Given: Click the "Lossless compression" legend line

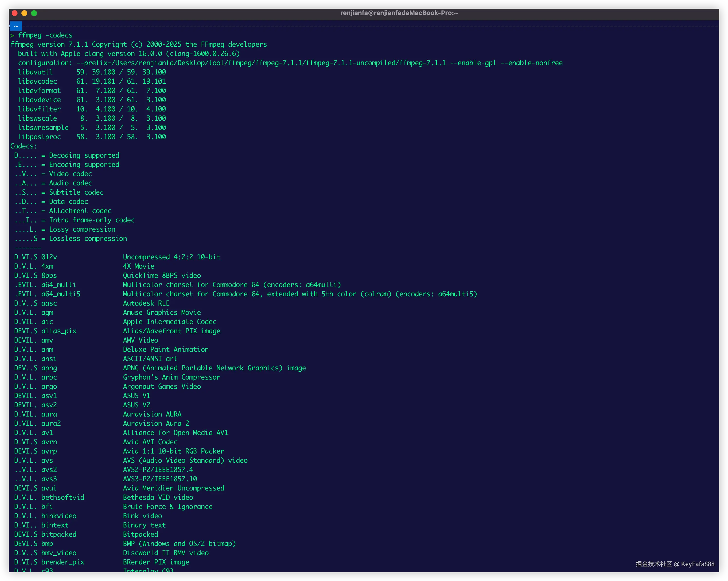Looking at the screenshot, I should pos(71,238).
